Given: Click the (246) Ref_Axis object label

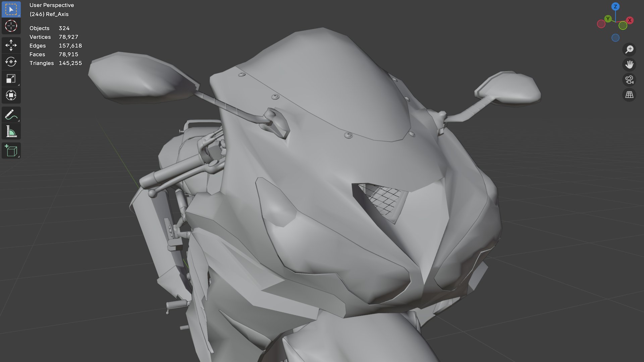Looking at the screenshot, I should point(49,14).
